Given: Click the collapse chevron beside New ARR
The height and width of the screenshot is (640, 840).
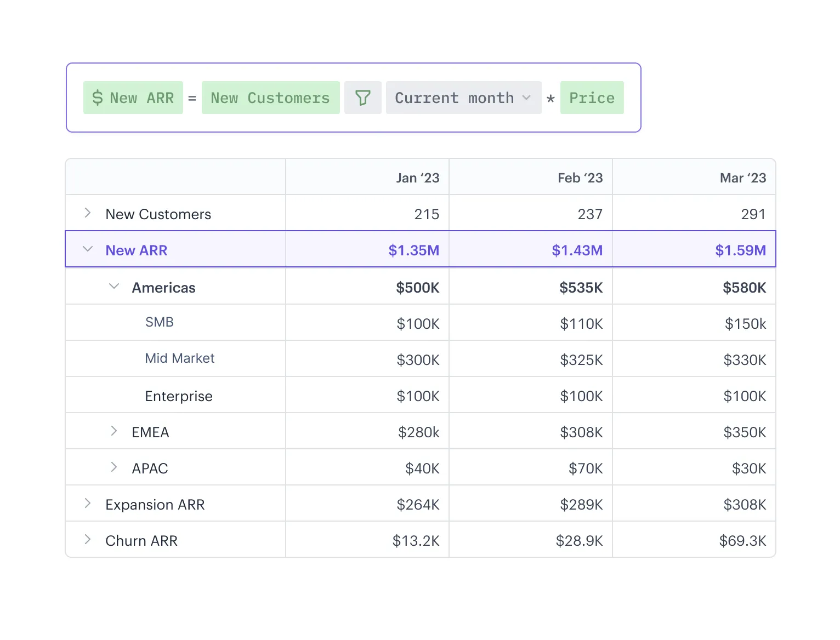Looking at the screenshot, I should point(87,249).
